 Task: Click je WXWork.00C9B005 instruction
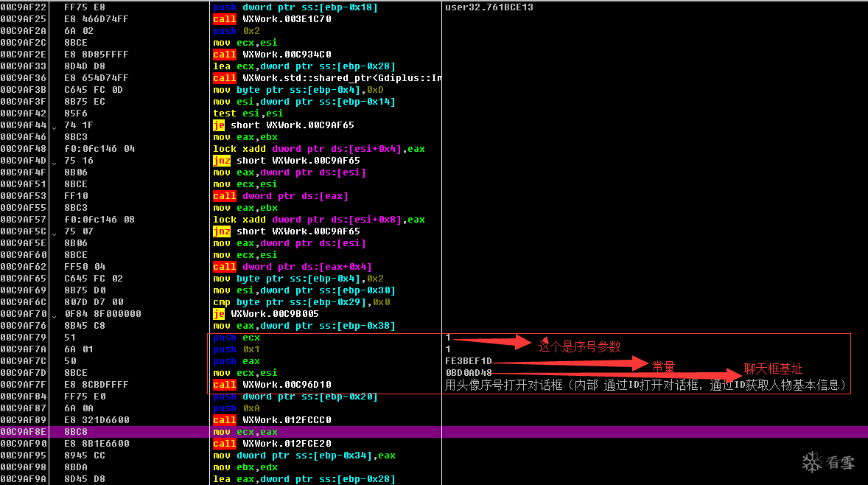(266, 314)
